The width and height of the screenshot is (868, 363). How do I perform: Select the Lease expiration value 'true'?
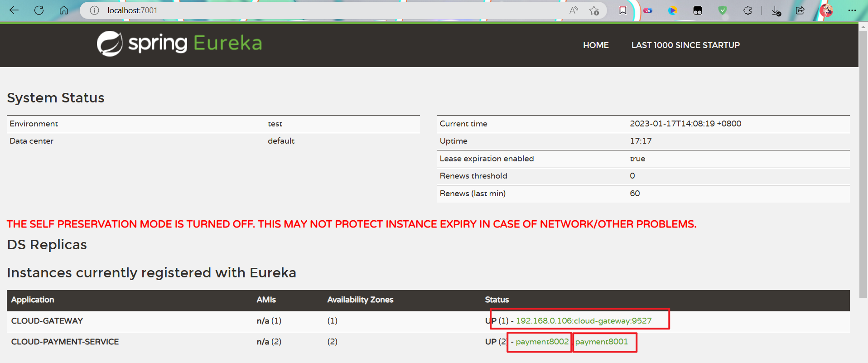coord(637,159)
